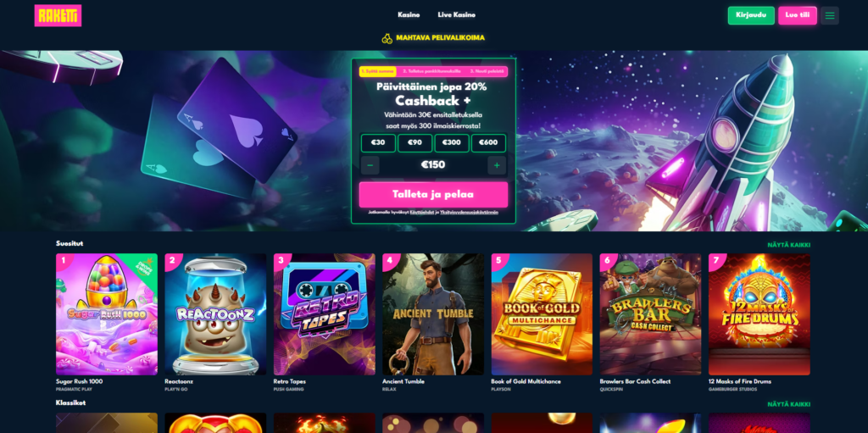Screen dimensions: 868x433
Task: Increase deposit amount with plus button
Action: tap(497, 165)
